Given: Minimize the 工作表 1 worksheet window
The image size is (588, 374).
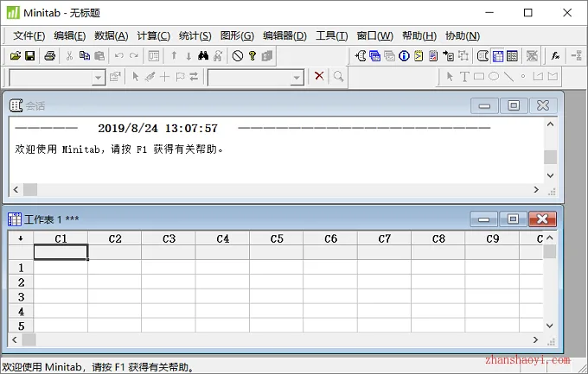Looking at the screenshot, I should [483, 219].
